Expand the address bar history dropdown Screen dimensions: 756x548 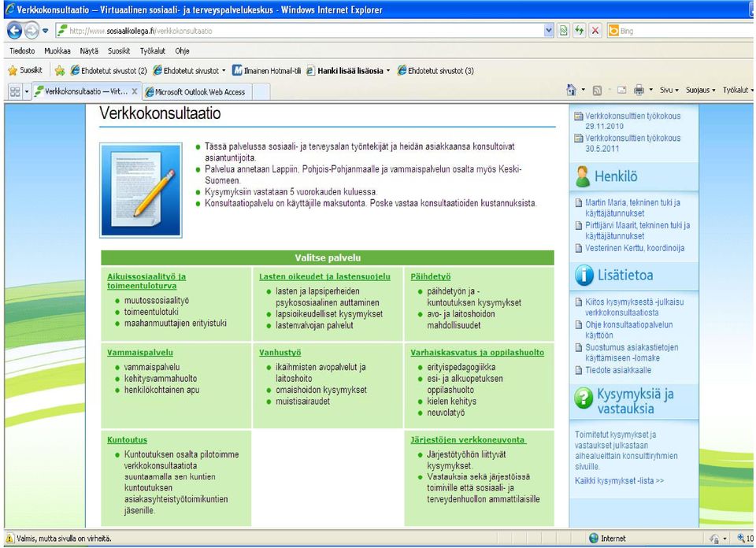point(549,31)
